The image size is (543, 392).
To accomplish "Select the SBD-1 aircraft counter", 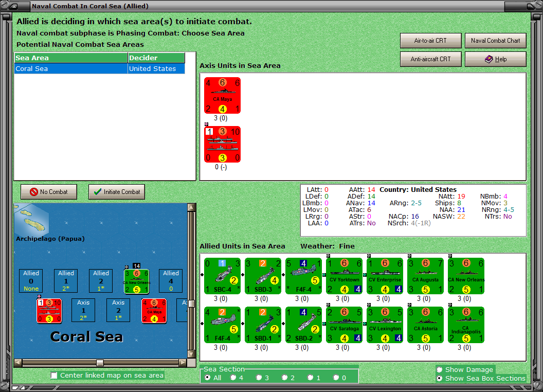I will pyautogui.click(x=263, y=325).
